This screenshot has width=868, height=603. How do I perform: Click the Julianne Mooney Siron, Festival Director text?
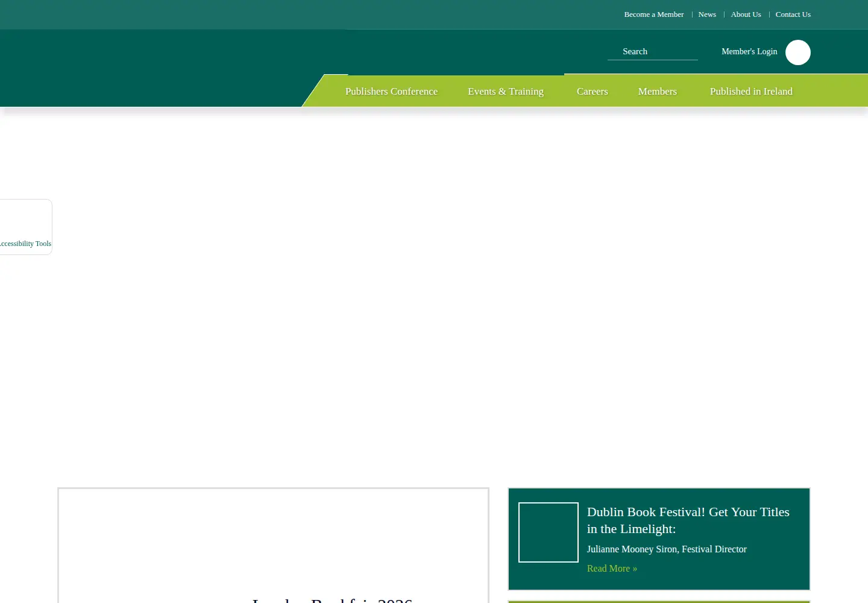point(667,549)
